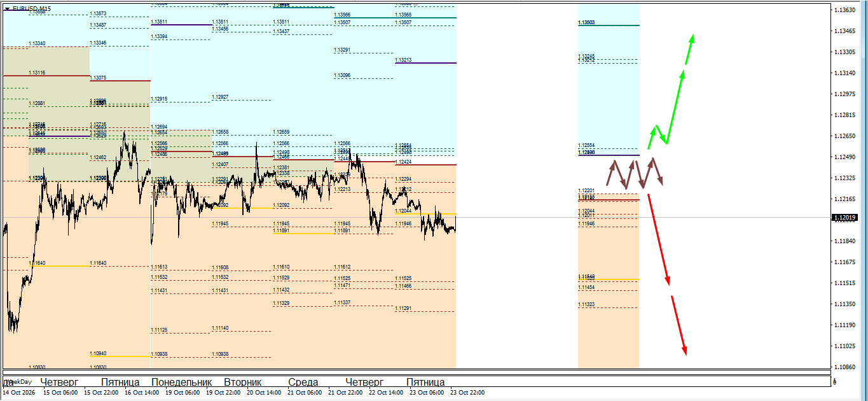
Task: Click the 1.12424 level label
Action: click(403, 162)
